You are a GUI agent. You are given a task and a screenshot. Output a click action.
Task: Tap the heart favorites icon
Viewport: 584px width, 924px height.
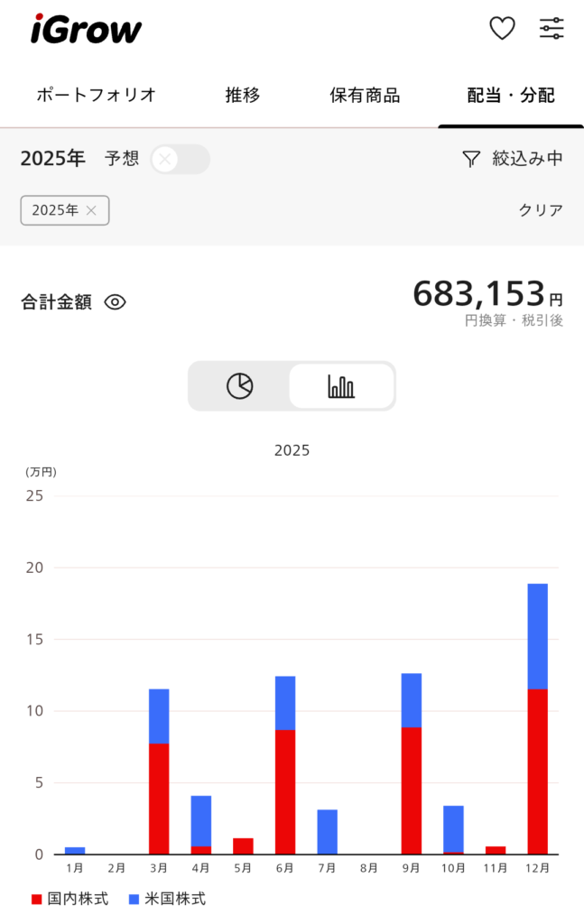pos(502,29)
